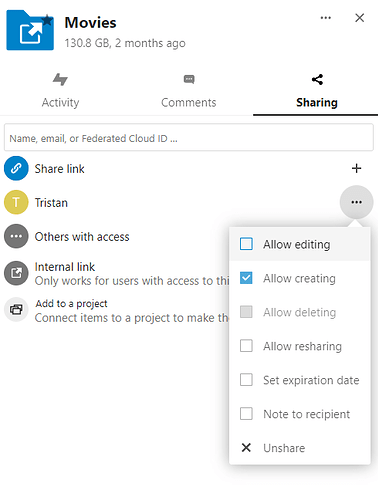Close the Movies details sidebar
Image resolution: width=378 pixels, height=500 pixels.
coord(359,18)
